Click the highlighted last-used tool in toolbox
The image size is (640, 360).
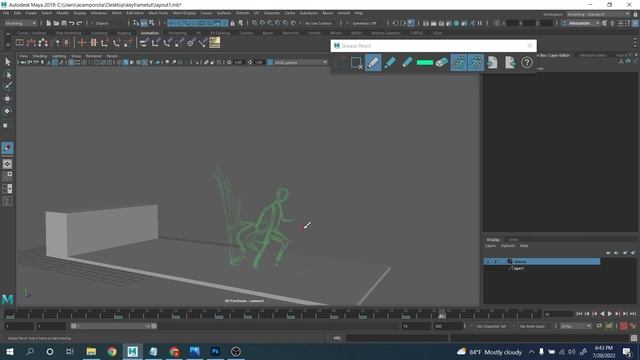[7, 148]
